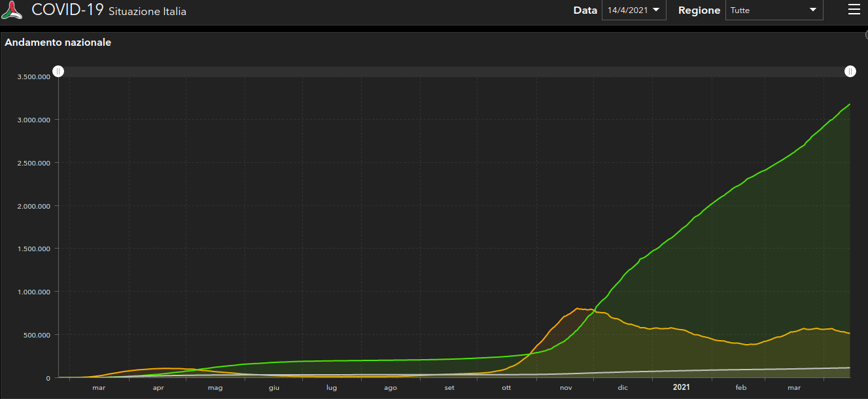
Task: Click the gray line's end point at far right
Action: click(x=849, y=368)
